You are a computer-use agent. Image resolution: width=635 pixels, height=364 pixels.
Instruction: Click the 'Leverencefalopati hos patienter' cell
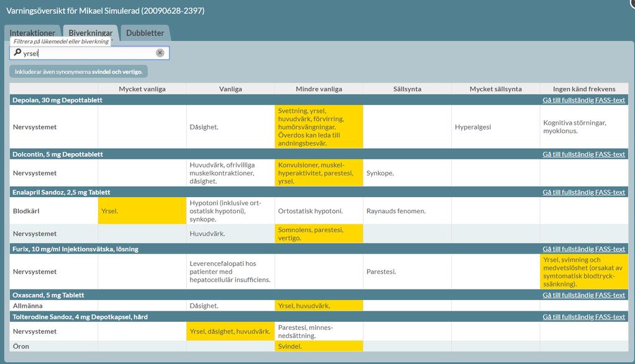coord(230,272)
